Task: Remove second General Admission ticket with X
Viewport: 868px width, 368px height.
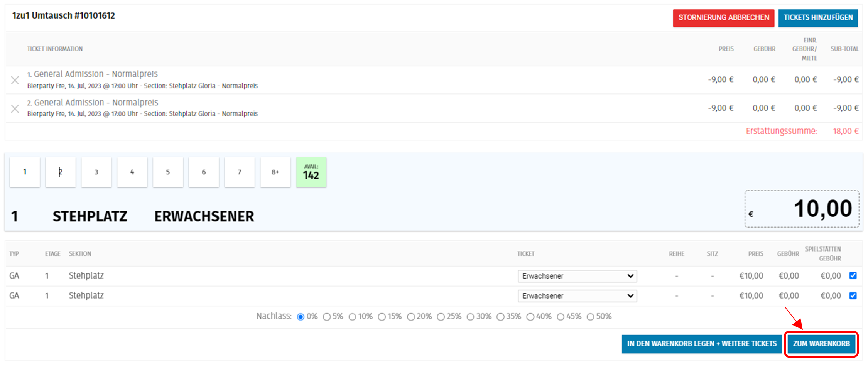Action: [x=15, y=109]
